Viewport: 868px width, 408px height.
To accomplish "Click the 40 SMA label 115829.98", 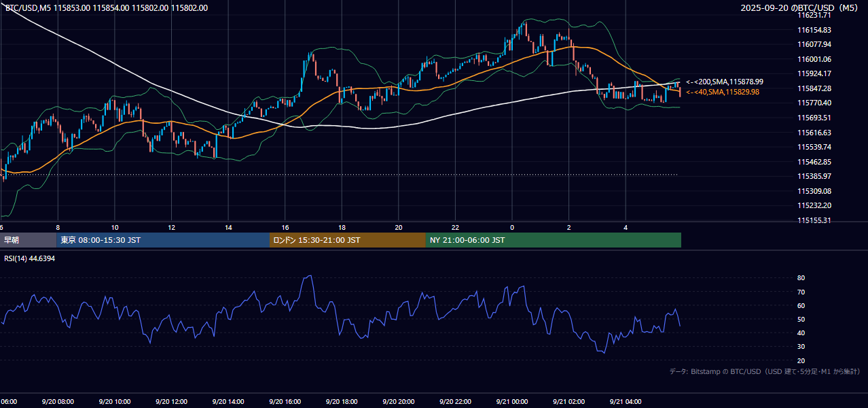I will pyautogui.click(x=722, y=92).
